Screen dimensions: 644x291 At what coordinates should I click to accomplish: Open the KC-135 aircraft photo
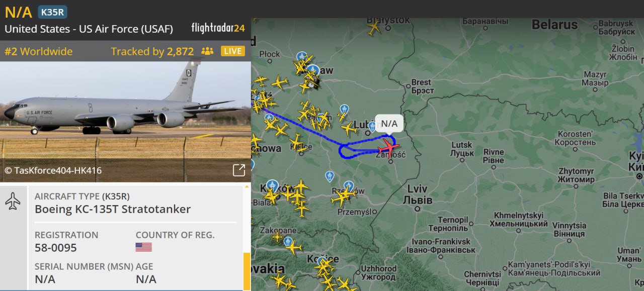pos(125,122)
